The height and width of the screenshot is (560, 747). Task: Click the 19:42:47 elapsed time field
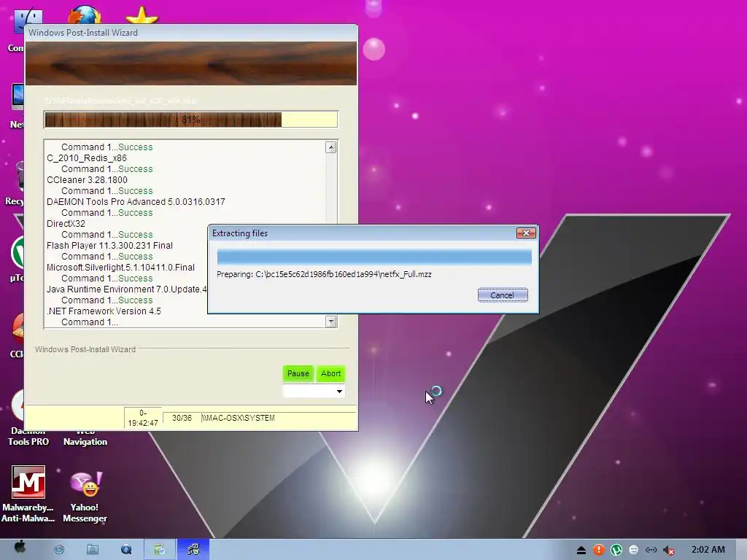tap(143, 418)
